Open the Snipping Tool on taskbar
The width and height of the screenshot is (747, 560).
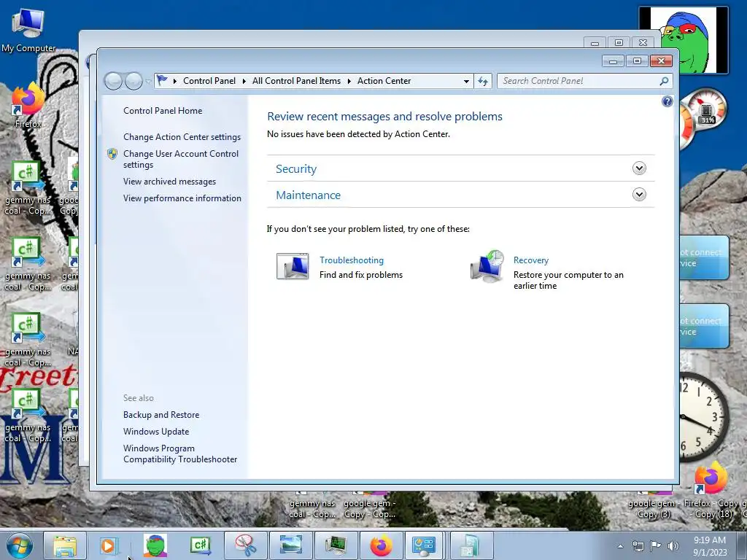[245, 545]
